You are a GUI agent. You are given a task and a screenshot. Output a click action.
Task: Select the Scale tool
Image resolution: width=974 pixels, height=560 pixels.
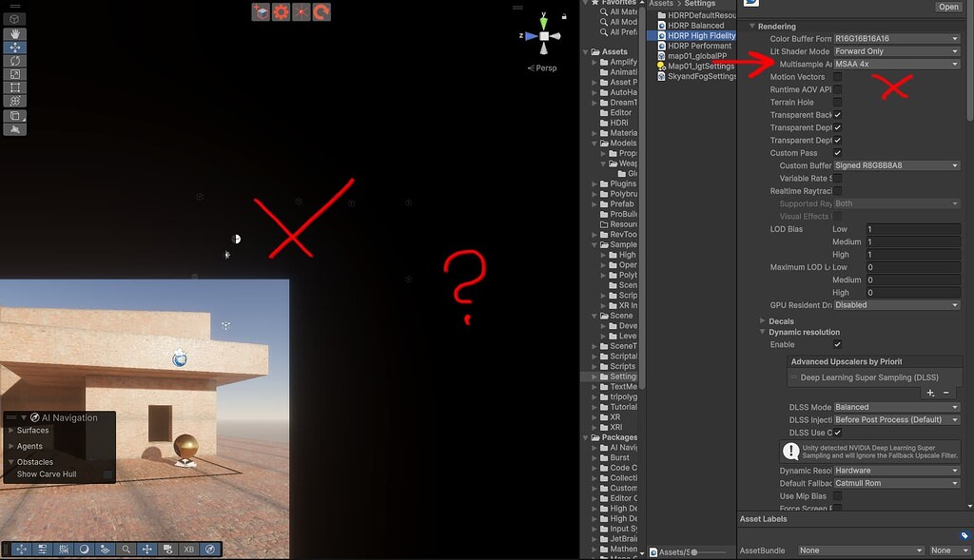coord(15,73)
